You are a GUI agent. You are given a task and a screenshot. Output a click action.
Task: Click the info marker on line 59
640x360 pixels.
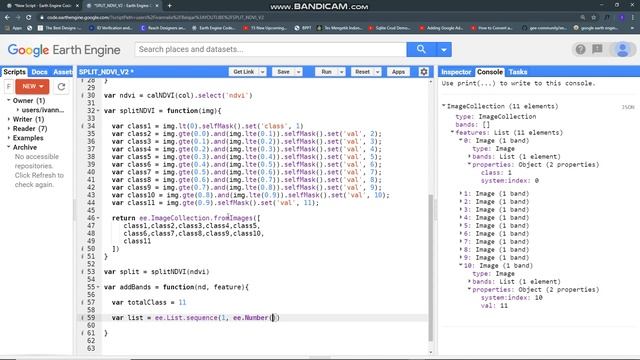click(x=82, y=318)
